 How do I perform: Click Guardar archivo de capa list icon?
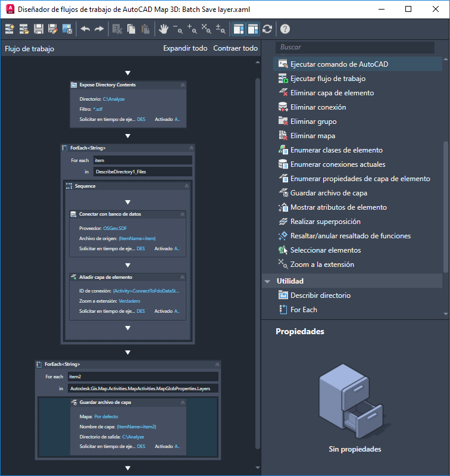(283, 192)
